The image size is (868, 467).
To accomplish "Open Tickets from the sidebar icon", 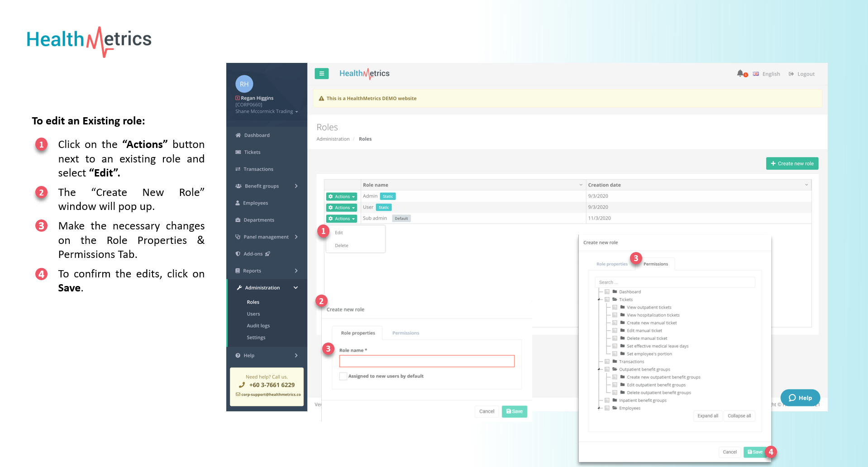I will pos(238,152).
